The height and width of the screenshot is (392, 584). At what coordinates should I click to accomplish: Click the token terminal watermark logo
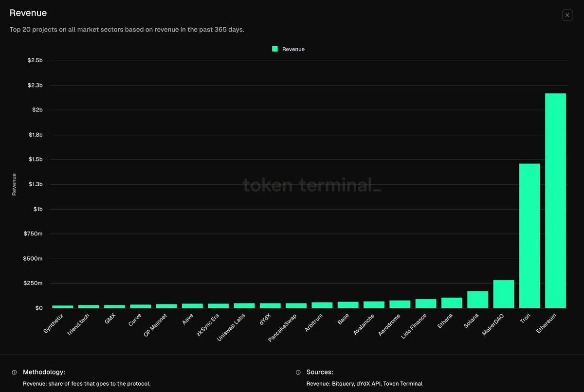[x=311, y=185]
